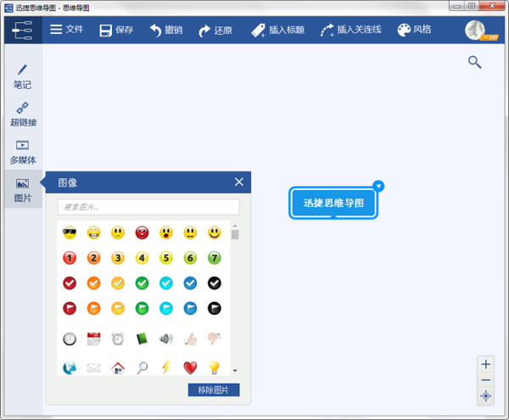509x420 pixels.
Task: Insert the grinning teeth smiley
Action: [x=94, y=232]
